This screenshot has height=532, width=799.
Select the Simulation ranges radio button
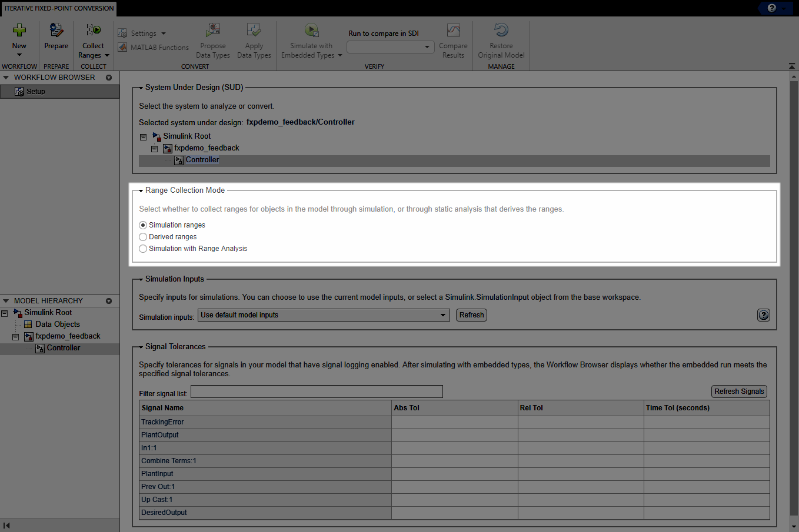point(142,225)
